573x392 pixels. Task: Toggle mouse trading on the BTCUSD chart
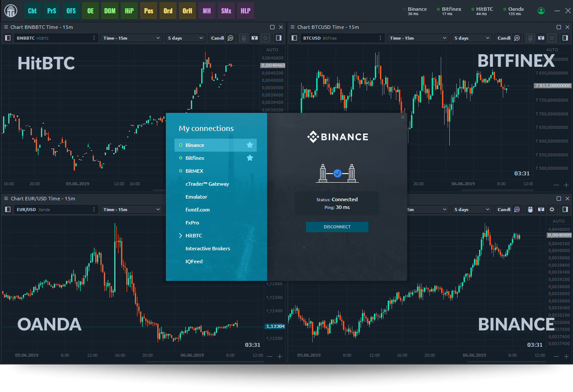pos(530,38)
